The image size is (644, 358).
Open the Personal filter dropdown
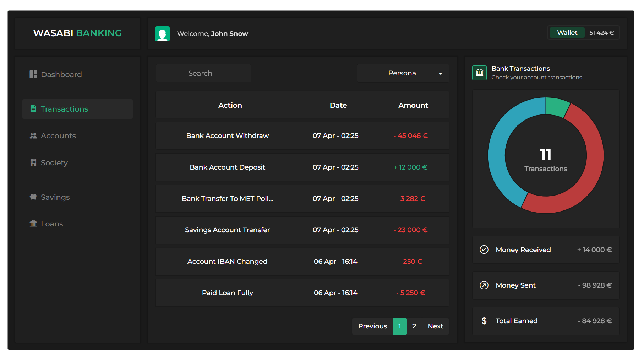click(403, 73)
